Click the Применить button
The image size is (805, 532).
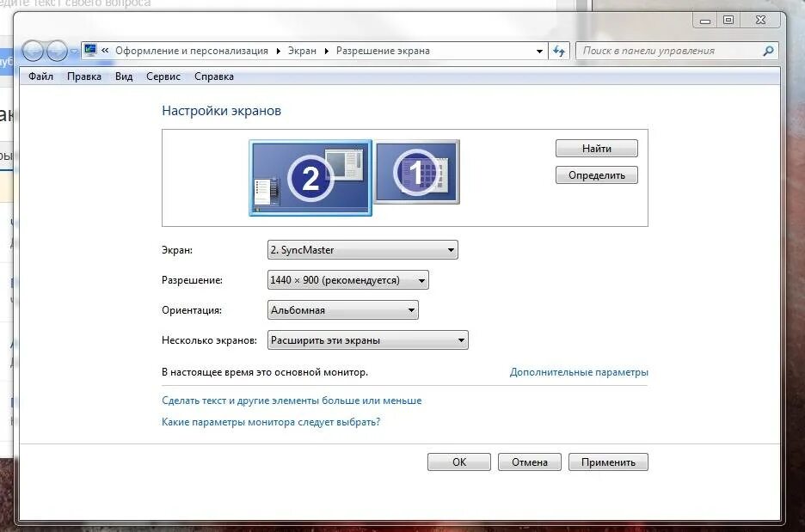608,462
